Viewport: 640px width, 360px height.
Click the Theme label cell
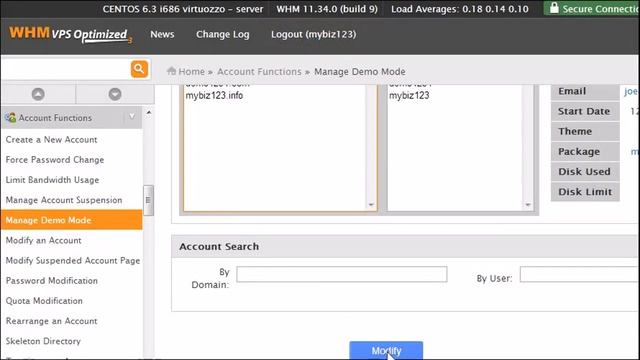click(585, 131)
